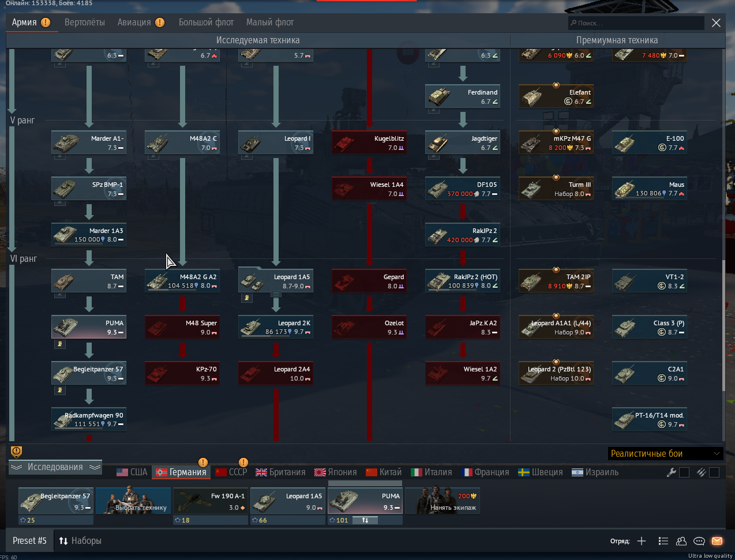Image resolution: width=735 pixels, height=560 pixels.
Task: Select the PT-16/T14 mod. premium card
Action: click(650, 419)
